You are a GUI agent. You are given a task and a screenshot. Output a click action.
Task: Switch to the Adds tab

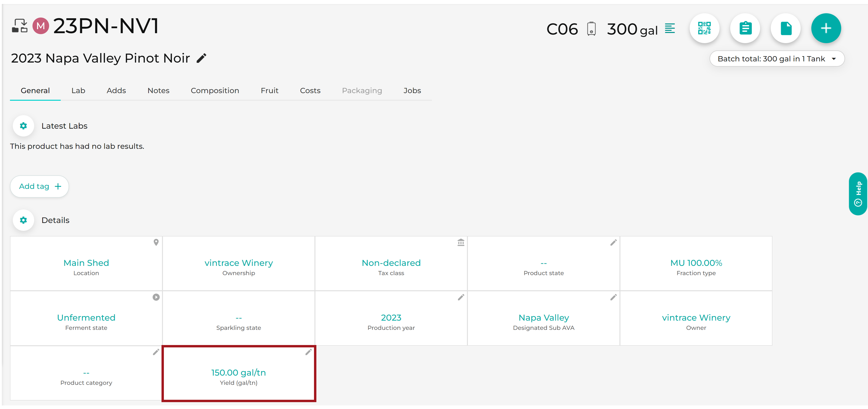116,91
